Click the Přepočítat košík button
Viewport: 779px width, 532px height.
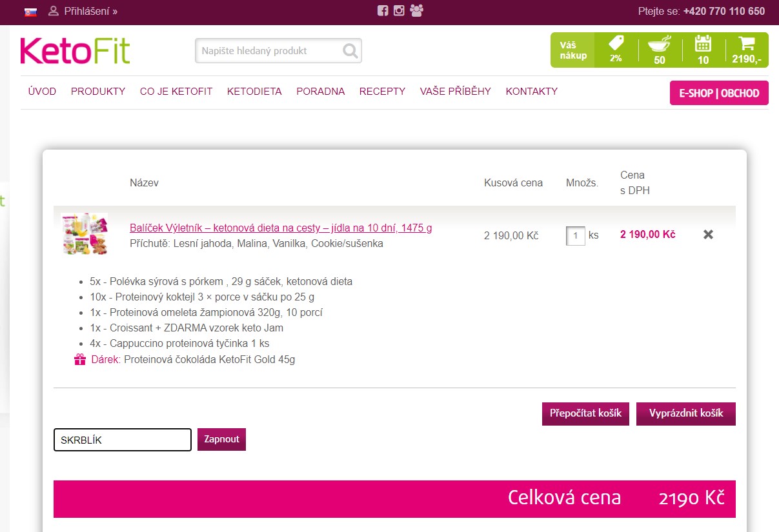click(x=585, y=413)
